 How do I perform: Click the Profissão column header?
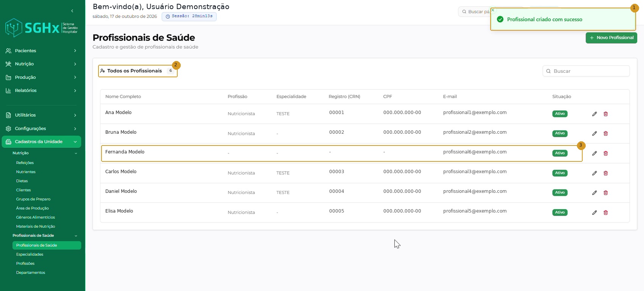tap(238, 97)
